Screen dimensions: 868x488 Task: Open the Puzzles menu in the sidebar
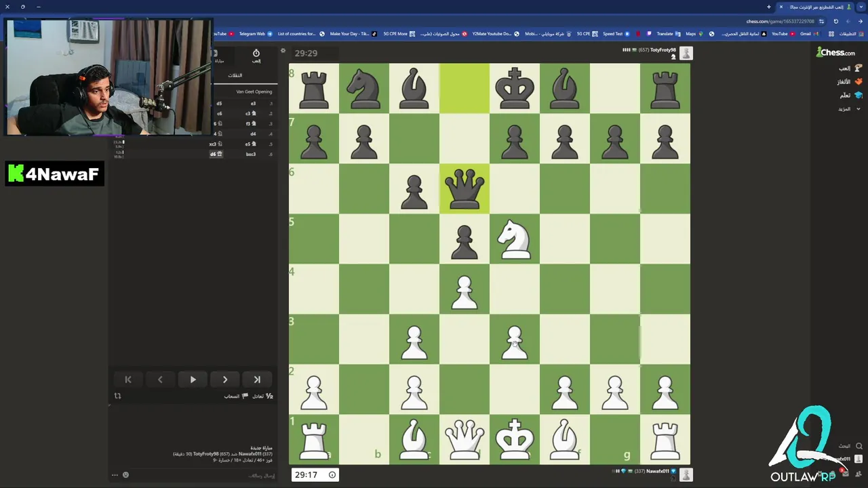(849, 82)
